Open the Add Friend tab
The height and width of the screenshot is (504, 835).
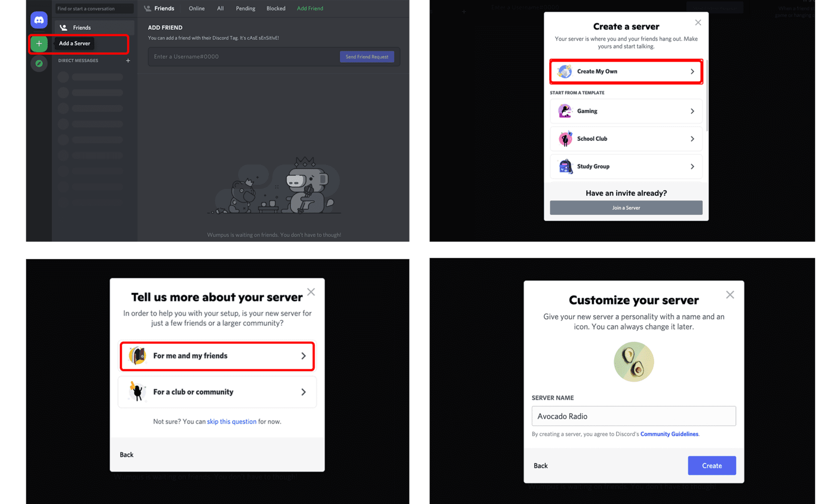(x=310, y=8)
